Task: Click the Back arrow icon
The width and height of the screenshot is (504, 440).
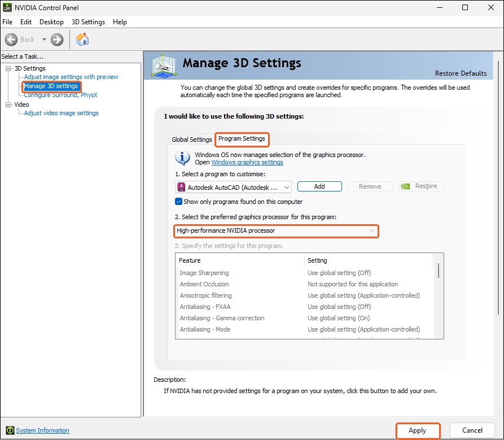Action: (x=11, y=40)
